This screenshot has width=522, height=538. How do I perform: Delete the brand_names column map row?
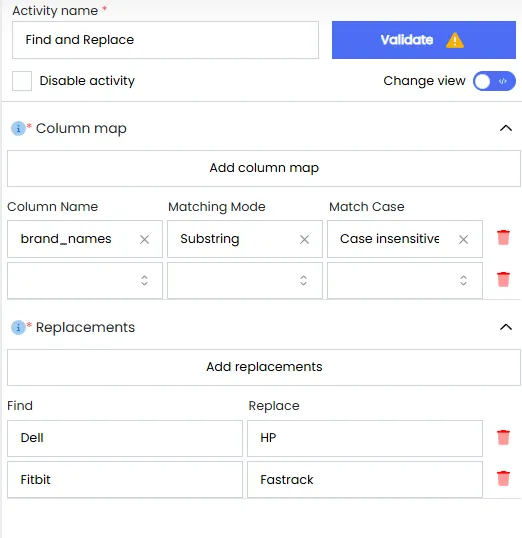(x=503, y=237)
